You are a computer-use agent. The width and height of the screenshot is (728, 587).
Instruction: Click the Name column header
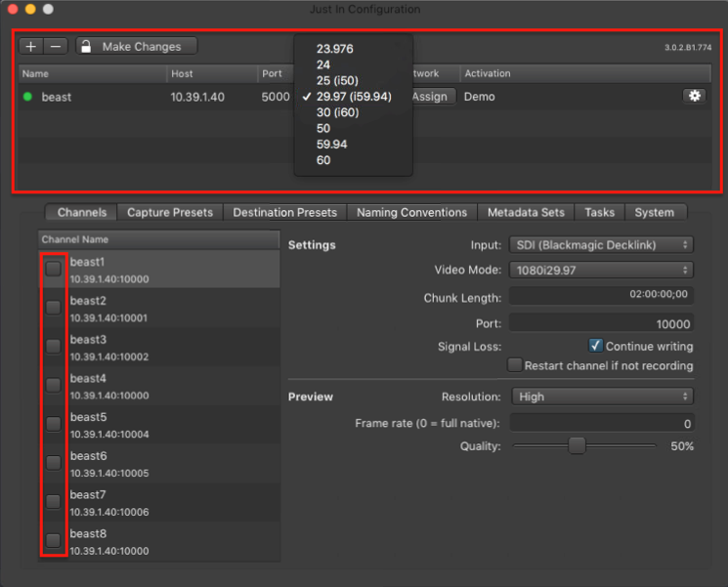[93, 73]
